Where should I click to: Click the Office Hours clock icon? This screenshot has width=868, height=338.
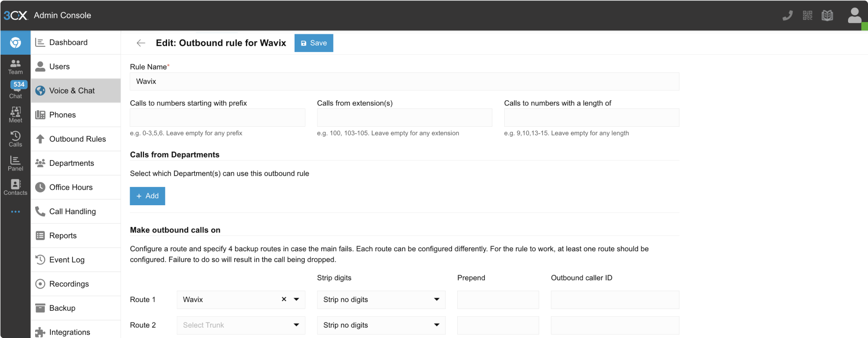pos(40,187)
